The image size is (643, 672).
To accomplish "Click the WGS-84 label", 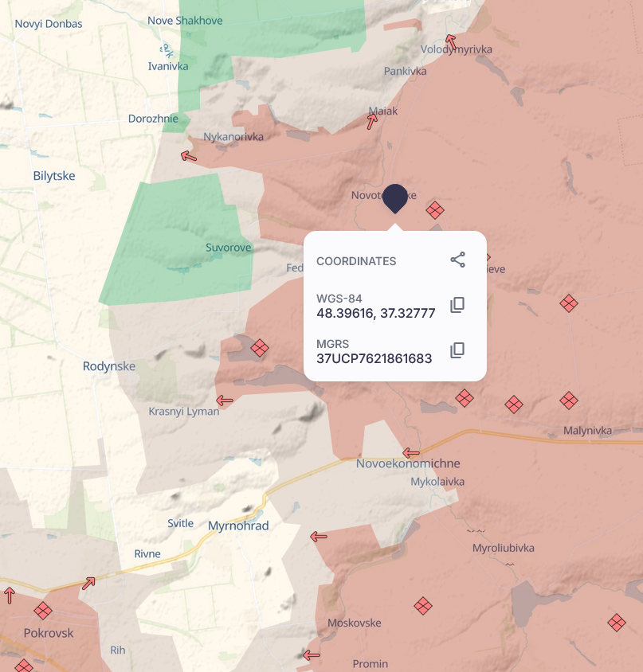I will click(339, 299).
